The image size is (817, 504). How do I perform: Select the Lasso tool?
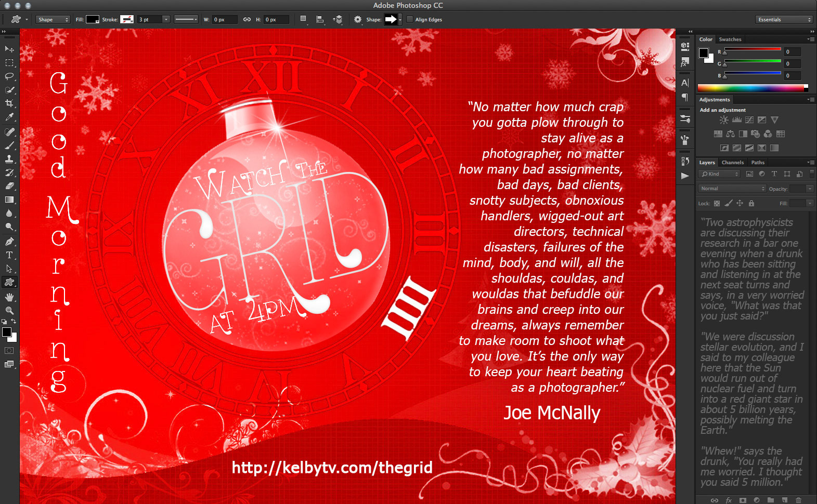9,76
